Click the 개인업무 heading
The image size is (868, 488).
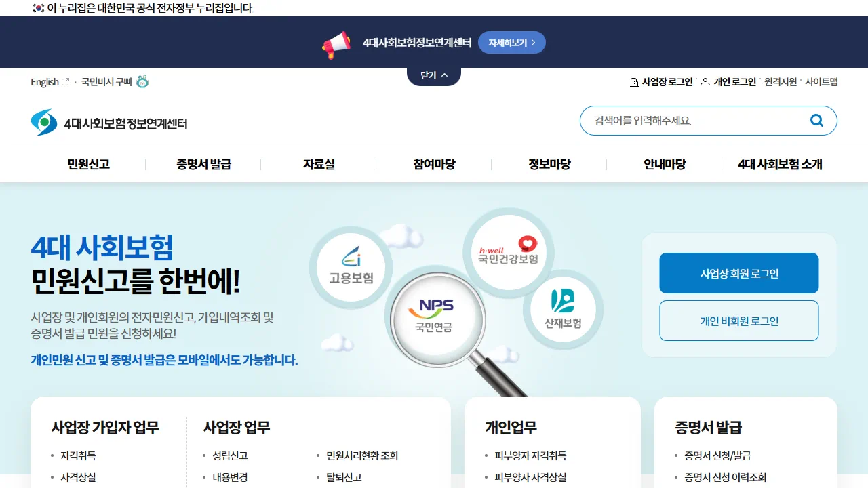point(511,428)
